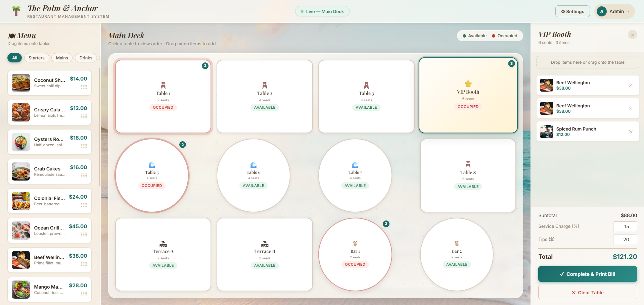
Task: Filter menu by Drinks
Action: 86,58
